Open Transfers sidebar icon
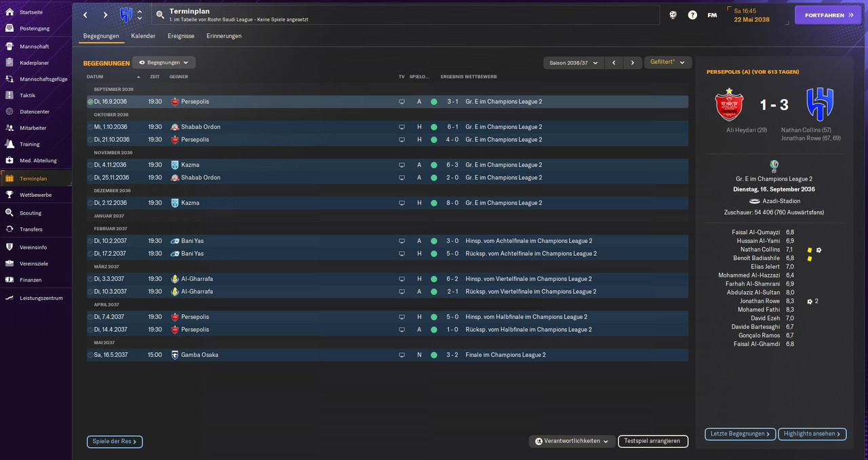Image resolution: width=868 pixels, height=460 pixels. pyautogui.click(x=9, y=229)
